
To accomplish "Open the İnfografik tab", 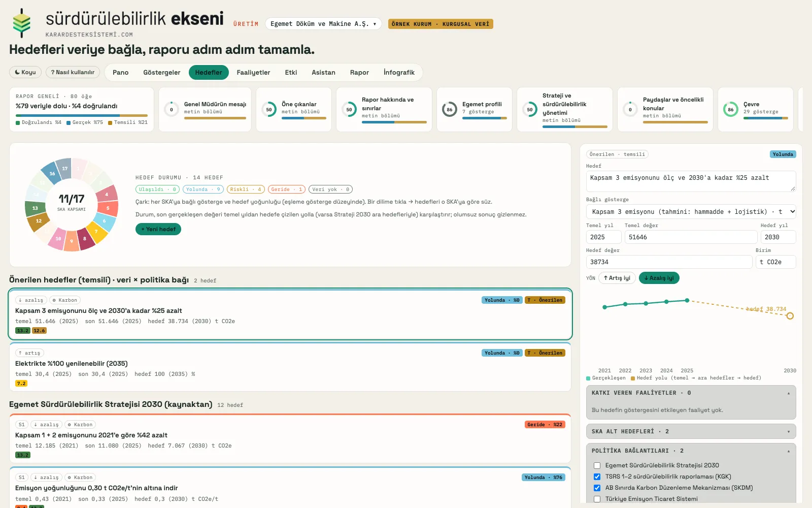I will (x=399, y=72).
